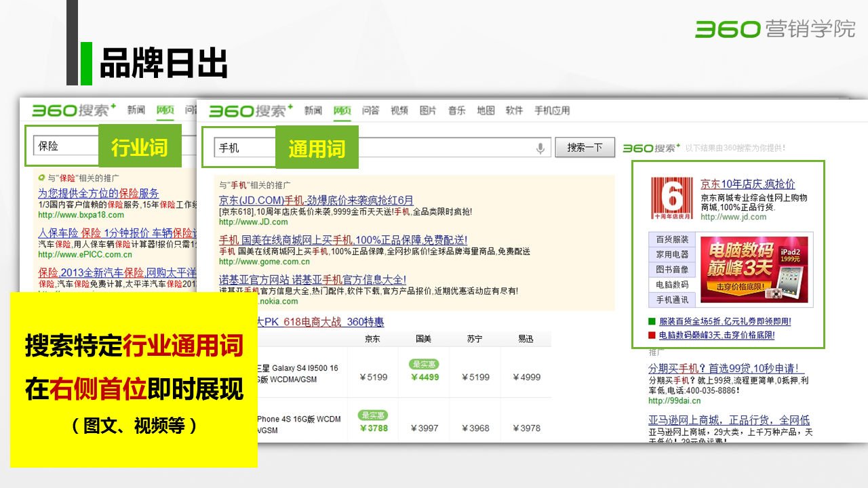
Task: Click the ¥3788 最实惠 price
Action: coord(374,428)
